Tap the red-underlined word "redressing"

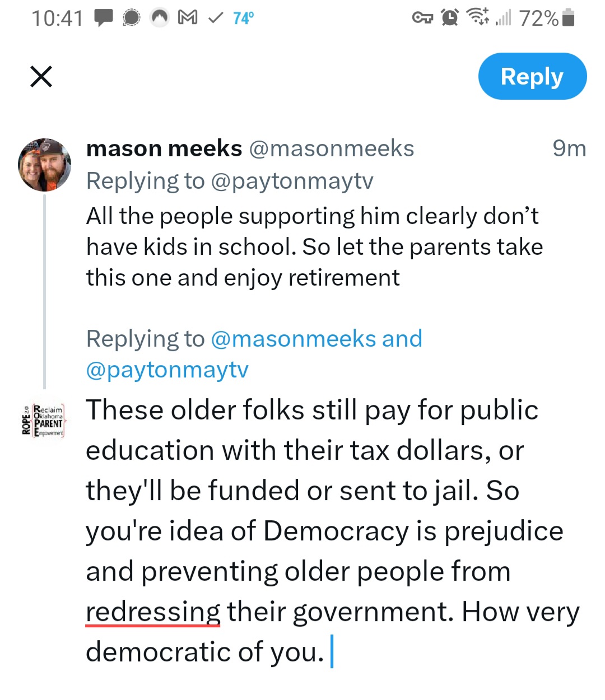coord(153,612)
